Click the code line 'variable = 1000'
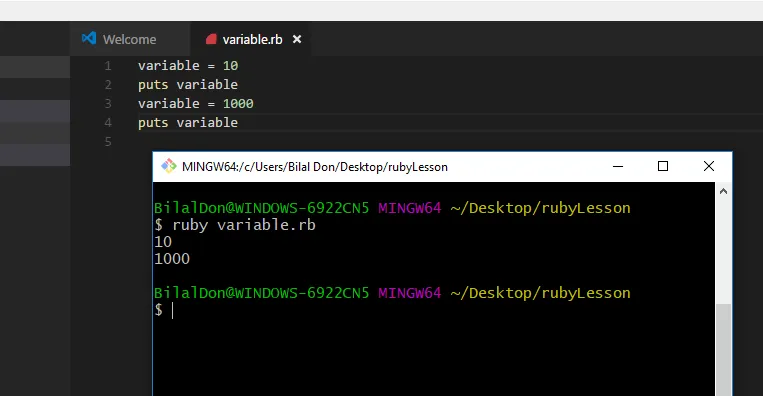763x396 pixels. click(x=196, y=104)
